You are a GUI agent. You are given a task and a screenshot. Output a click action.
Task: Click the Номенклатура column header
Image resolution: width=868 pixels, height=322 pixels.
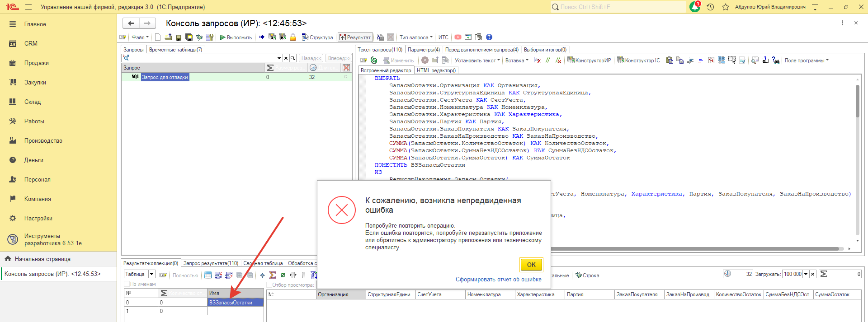point(490,294)
